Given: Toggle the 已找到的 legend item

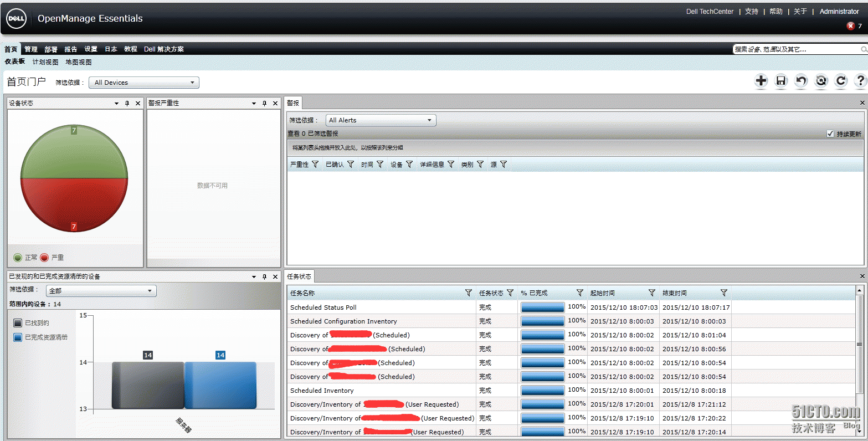Looking at the screenshot, I should point(32,323).
